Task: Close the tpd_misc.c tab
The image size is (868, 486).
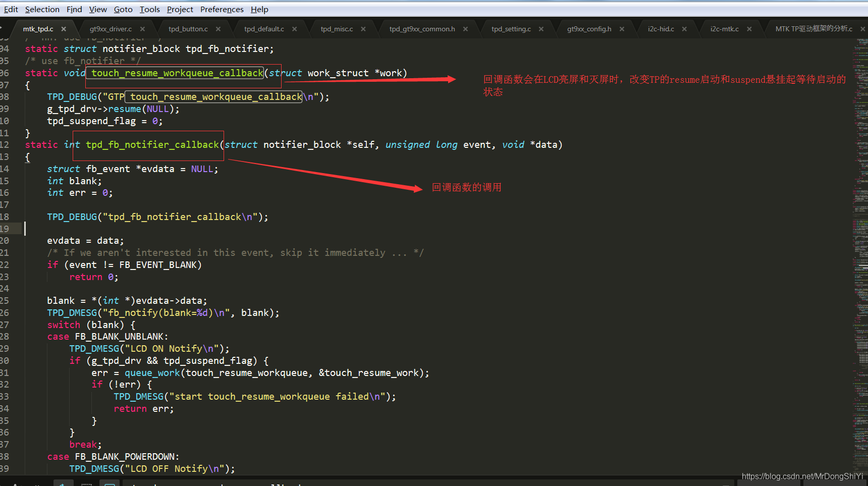Action: pyautogui.click(x=363, y=29)
